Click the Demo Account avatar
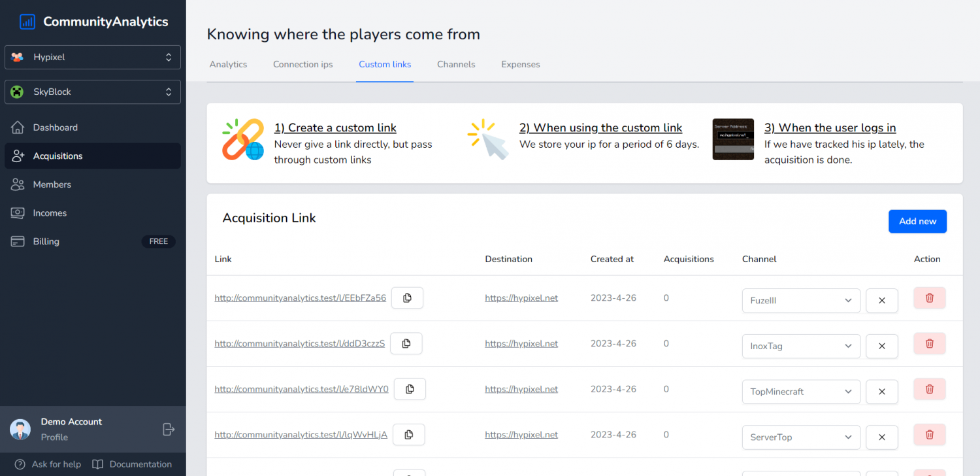980x476 pixels. tap(20, 430)
